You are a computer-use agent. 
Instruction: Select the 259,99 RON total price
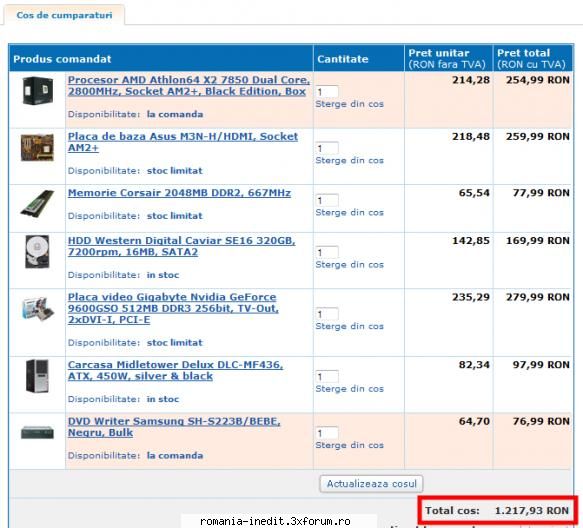coord(538,136)
